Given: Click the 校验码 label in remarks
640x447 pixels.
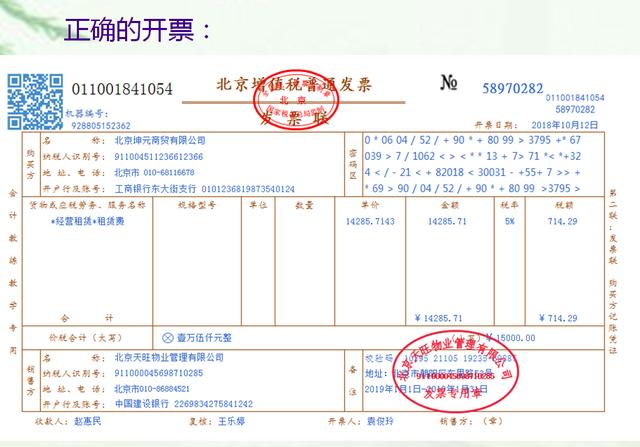Looking at the screenshot, I should point(379,358).
